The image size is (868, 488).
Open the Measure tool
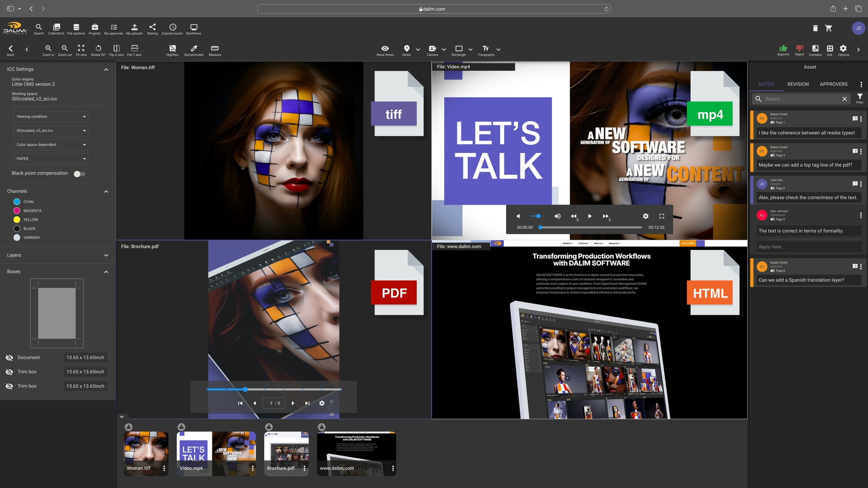coord(215,50)
